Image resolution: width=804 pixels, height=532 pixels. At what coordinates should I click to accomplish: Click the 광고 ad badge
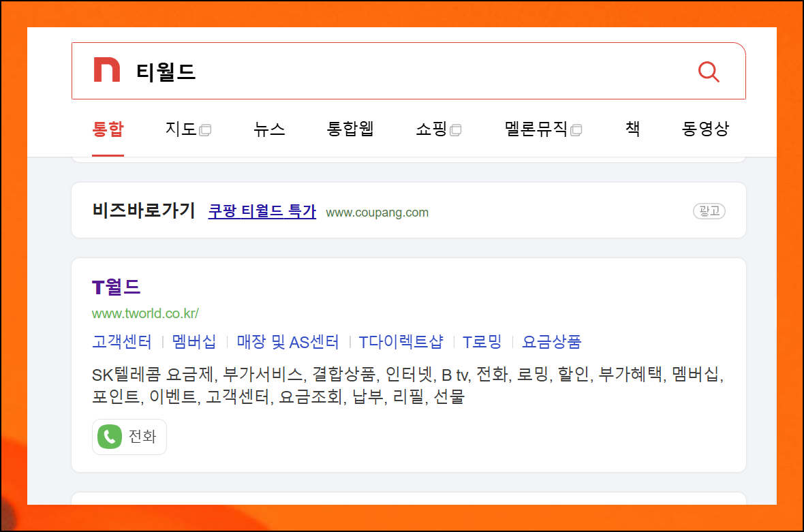[x=709, y=211]
